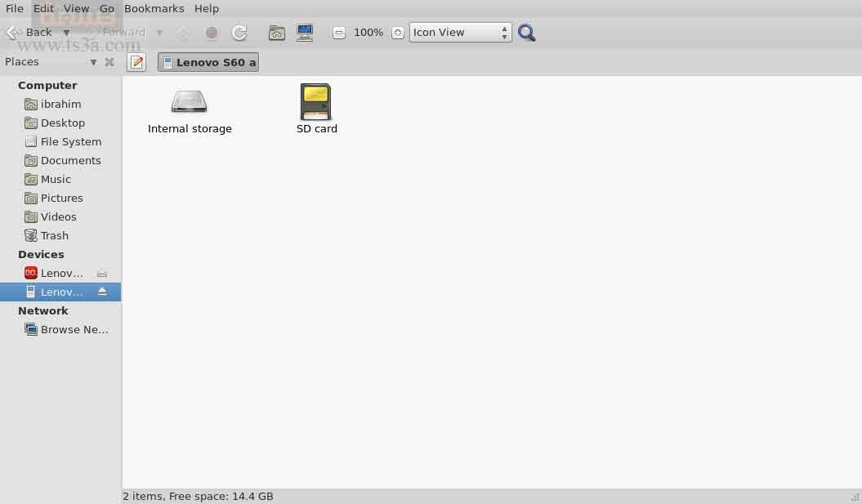Open the Icon View mode dropdown
The width and height of the screenshot is (862, 504).
coord(460,33)
